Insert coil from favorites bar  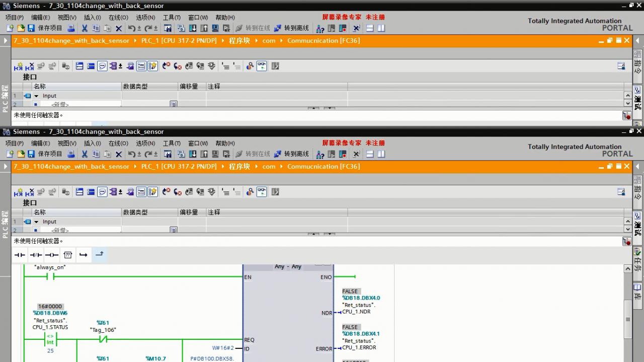[52, 255]
